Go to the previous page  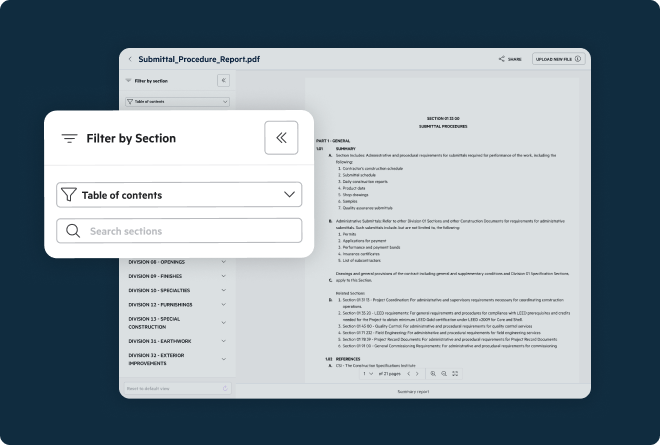[408, 373]
